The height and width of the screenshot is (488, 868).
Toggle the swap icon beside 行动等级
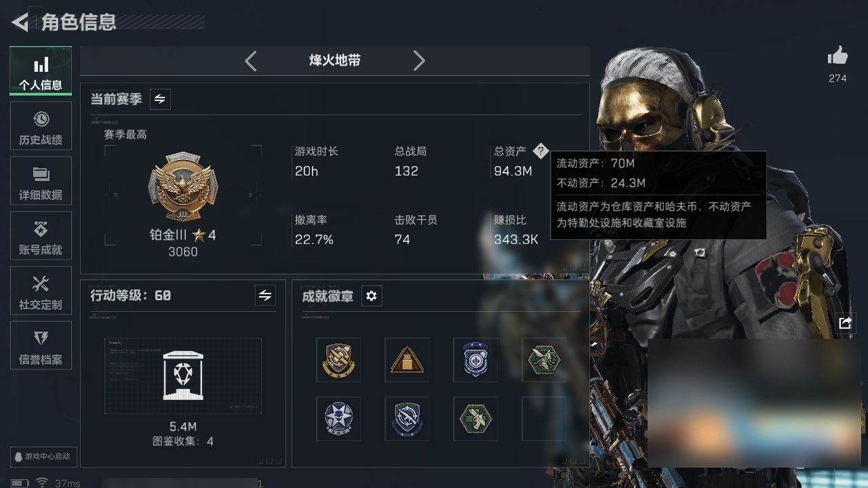(265, 296)
